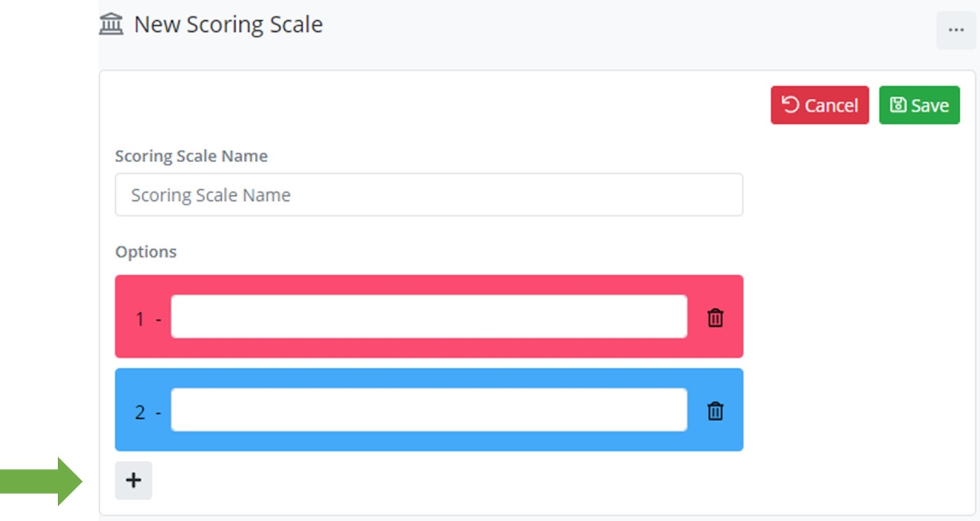This screenshot has height=521, width=980.
Task: Focus the Scoring Scale Name text field
Action: 429,195
